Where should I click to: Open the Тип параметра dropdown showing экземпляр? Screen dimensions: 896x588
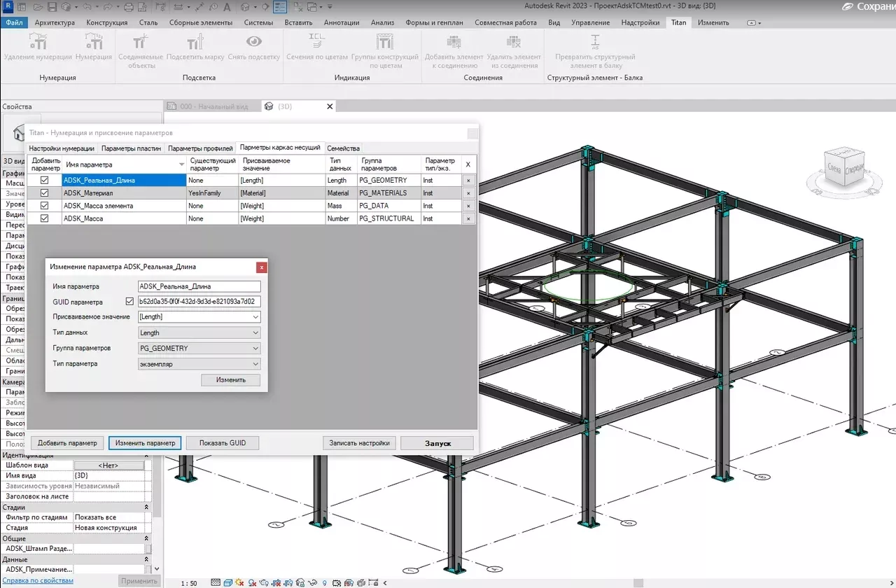pos(255,363)
